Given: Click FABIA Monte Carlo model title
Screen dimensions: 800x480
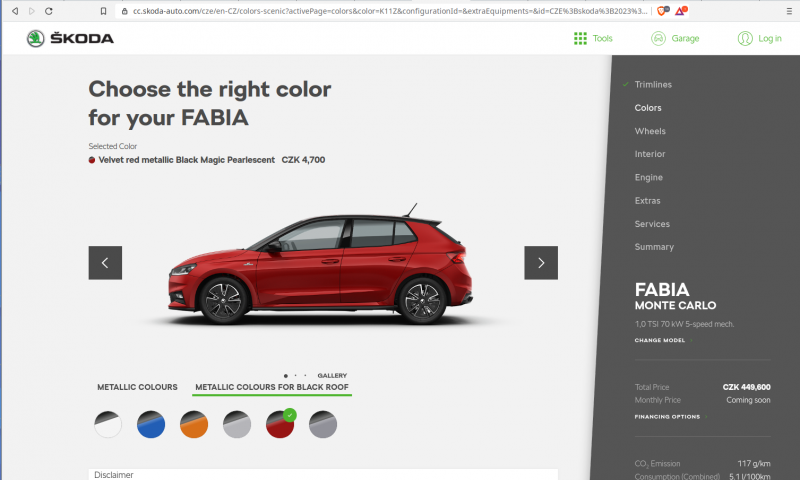Looking at the screenshot, I should point(676,296).
